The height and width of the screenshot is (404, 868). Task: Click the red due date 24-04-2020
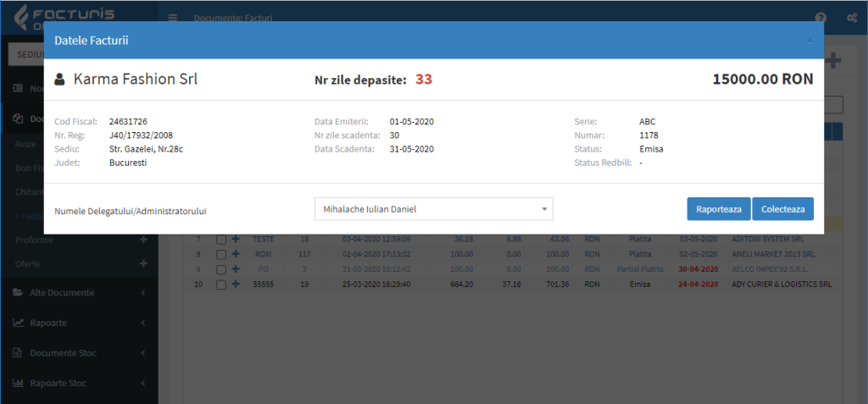(x=699, y=285)
